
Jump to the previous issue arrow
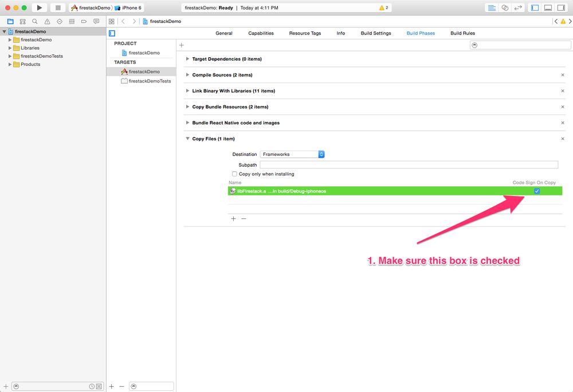coord(556,22)
